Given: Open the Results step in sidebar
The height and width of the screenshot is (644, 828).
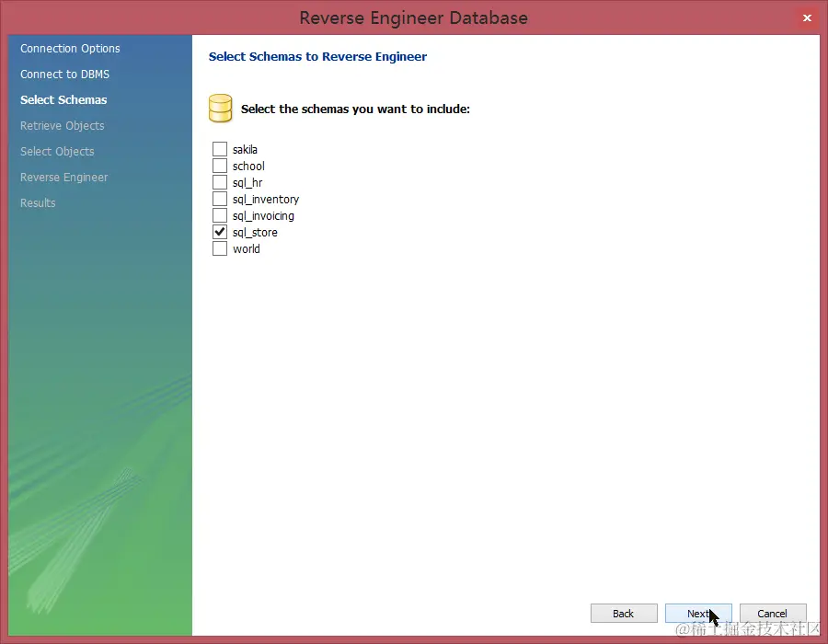Looking at the screenshot, I should pyautogui.click(x=38, y=203).
